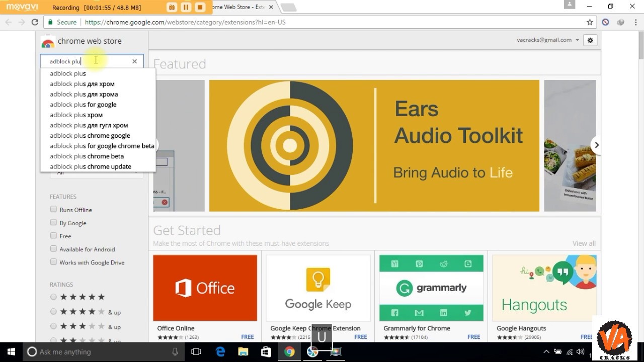644x362 pixels.
Task: Show next featured banner
Action: pos(596,145)
